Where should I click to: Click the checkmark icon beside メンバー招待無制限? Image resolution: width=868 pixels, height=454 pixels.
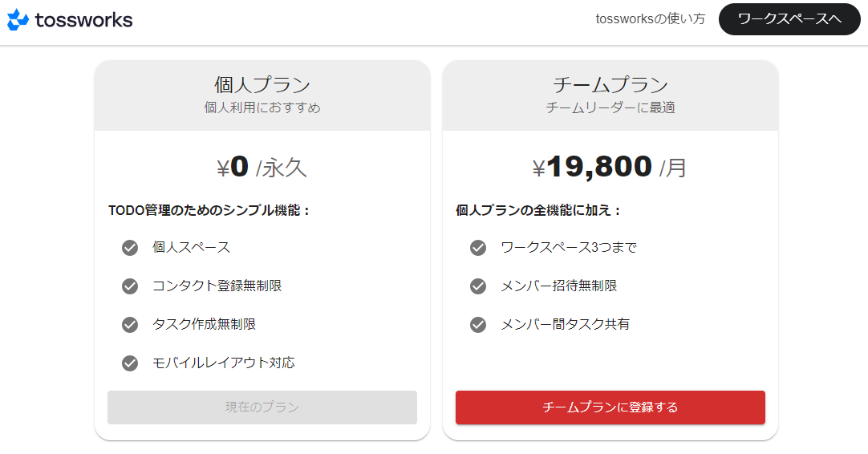point(478,286)
